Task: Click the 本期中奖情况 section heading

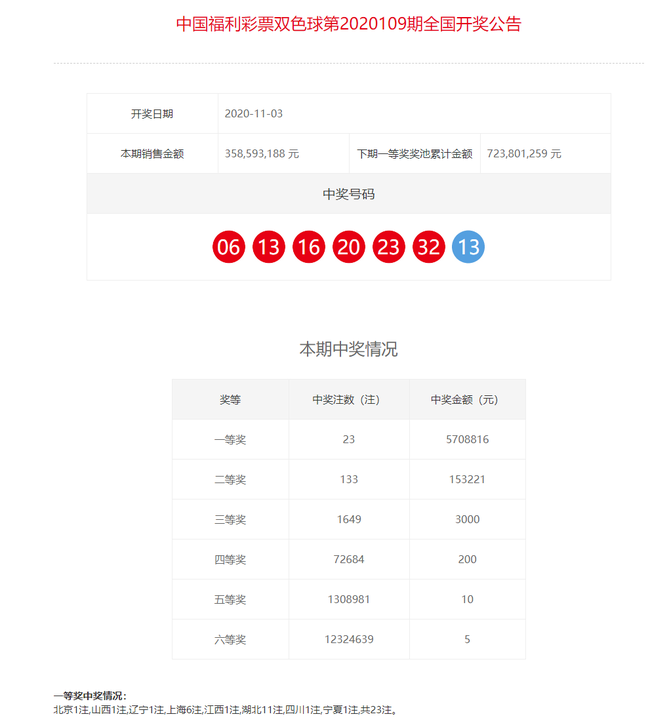Action: 349,349
